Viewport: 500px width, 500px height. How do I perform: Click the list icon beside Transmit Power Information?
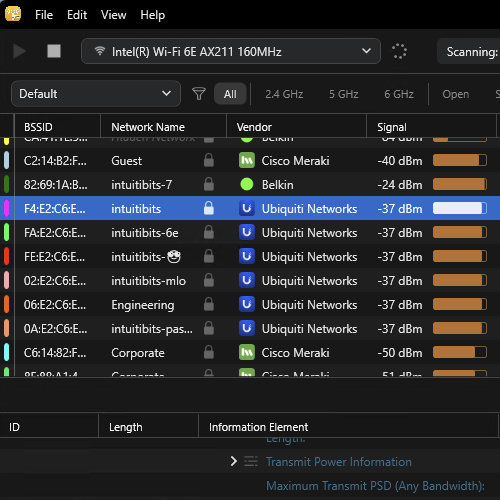pyautogui.click(x=251, y=461)
